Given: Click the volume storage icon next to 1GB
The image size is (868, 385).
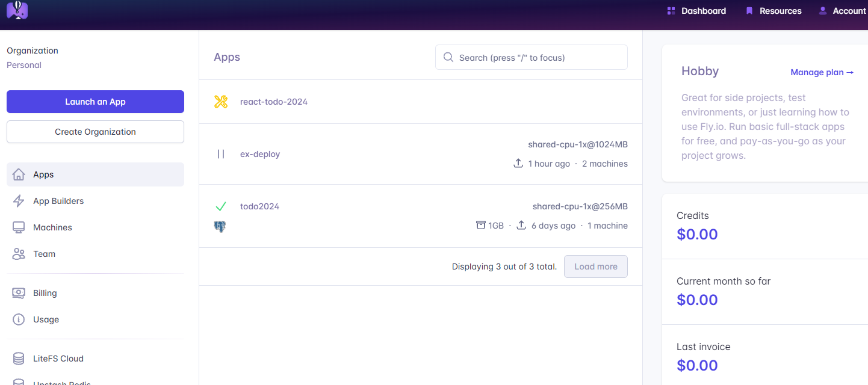Looking at the screenshot, I should tap(480, 226).
